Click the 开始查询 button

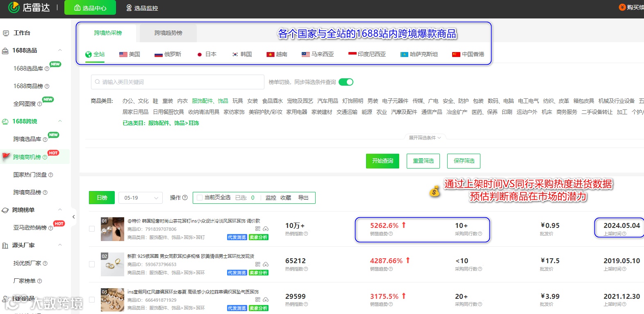(382, 161)
